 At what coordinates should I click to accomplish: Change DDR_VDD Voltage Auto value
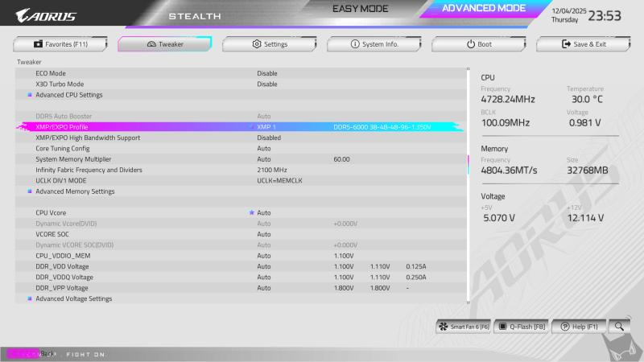tap(264, 266)
